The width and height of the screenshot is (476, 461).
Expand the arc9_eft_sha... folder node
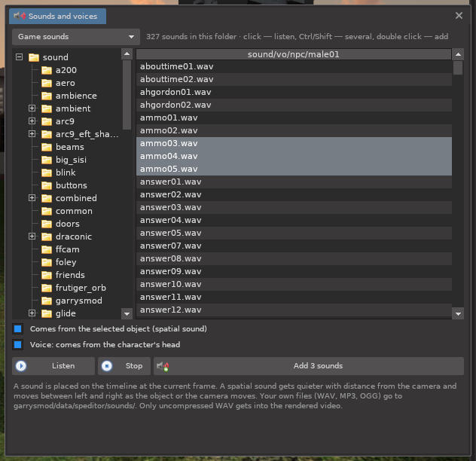click(32, 133)
